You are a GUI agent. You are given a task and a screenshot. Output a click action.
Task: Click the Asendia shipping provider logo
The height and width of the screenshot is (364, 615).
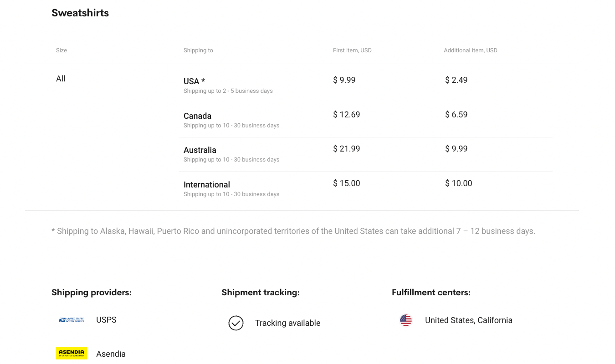pyautogui.click(x=72, y=353)
